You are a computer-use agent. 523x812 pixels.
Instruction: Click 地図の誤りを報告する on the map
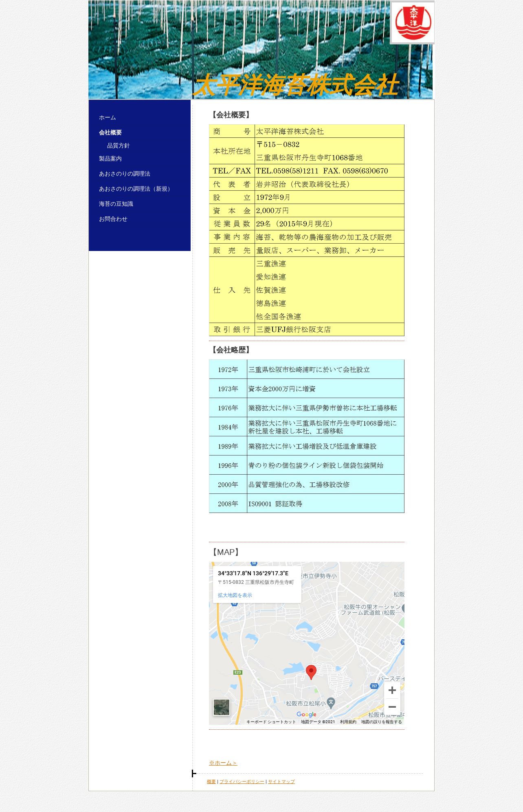click(x=382, y=722)
